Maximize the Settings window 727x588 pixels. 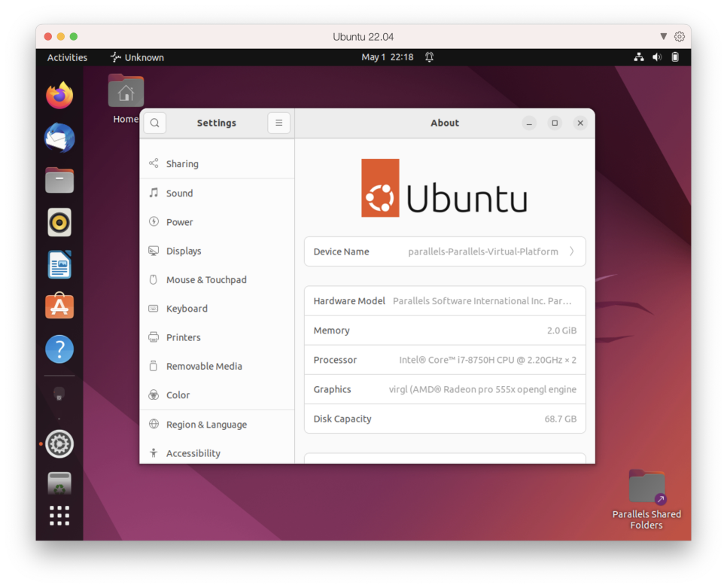(555, 123)
